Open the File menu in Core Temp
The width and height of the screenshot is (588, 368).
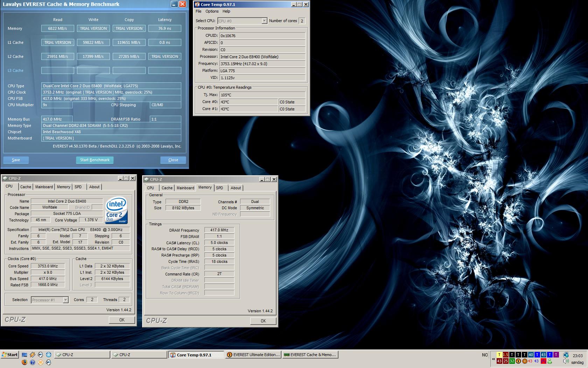[198, 12]
